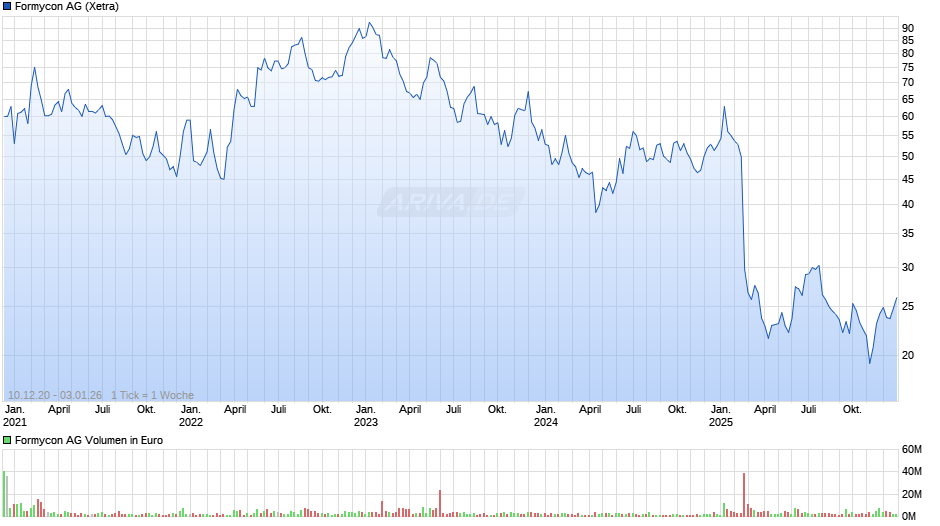
Task: Click the price low point in late 2025
Action: tap(870, 363)
